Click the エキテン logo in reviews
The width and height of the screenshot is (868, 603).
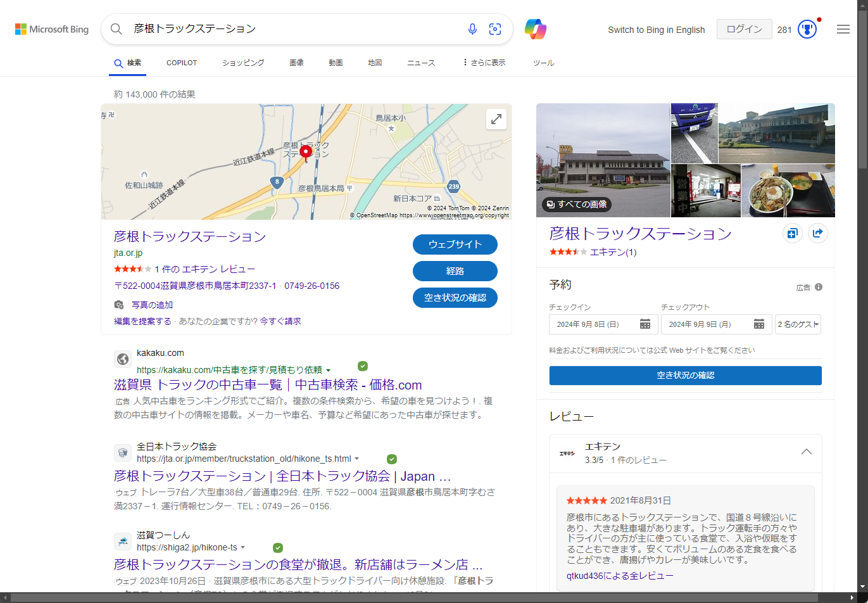coord(567,453)
